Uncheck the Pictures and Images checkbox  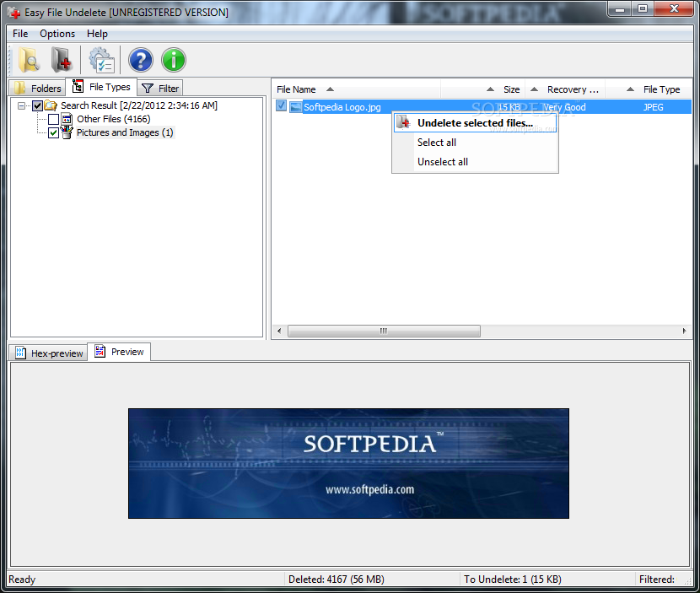coord(54,132)
